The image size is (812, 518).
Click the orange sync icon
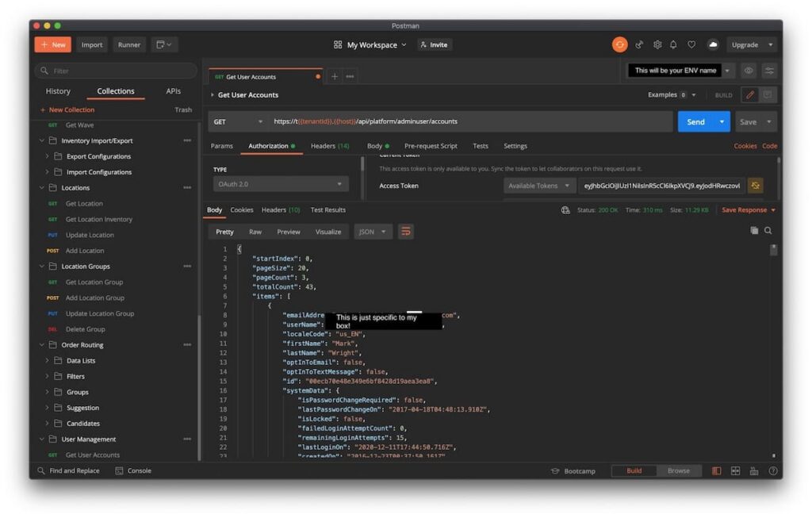coord(619,45)
